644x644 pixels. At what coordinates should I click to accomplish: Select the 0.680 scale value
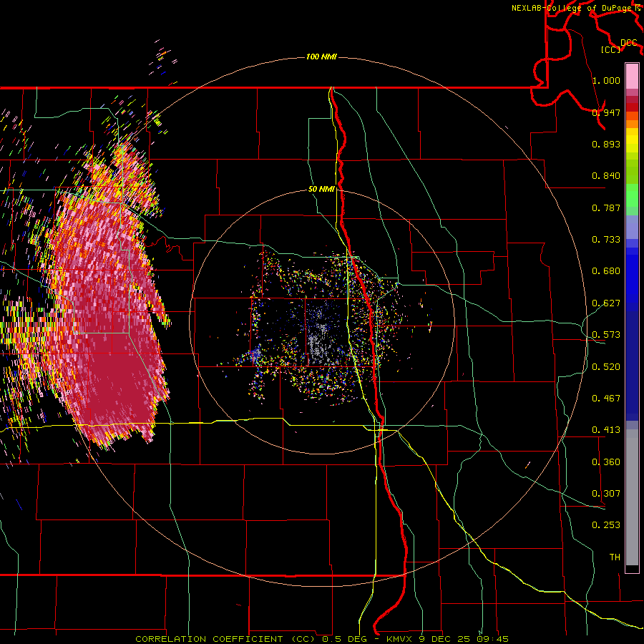click(606, 271)
